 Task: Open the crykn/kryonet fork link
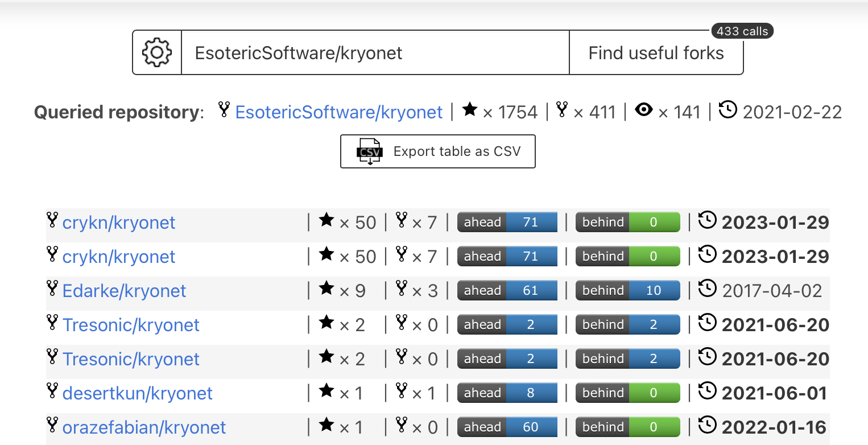pyautogui.click(x=118, y=222)
